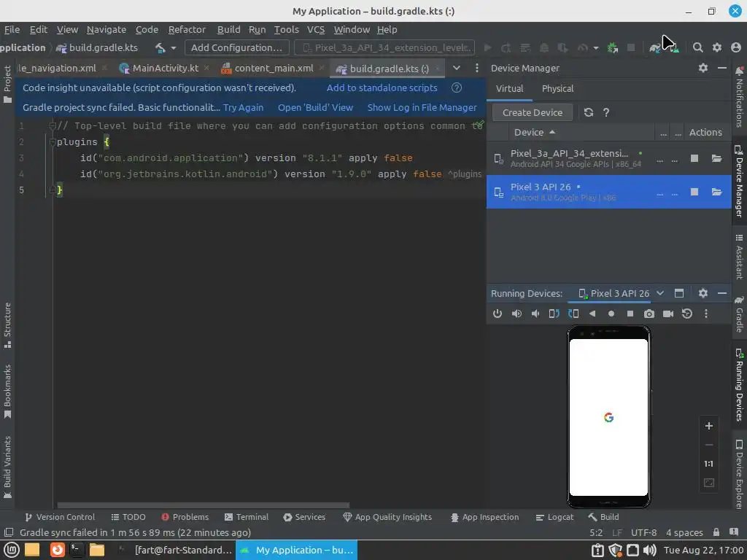747x560 pixels.
Task: Open the Build menu
Action: point(228,29)
